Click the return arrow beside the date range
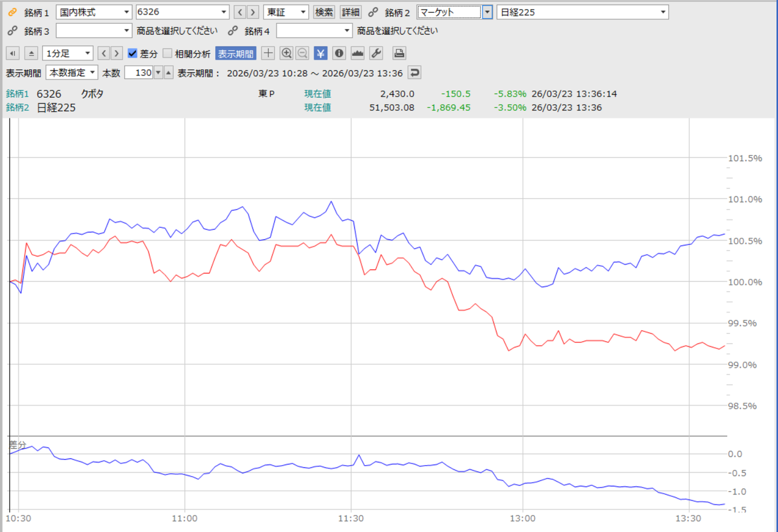 (414, 73)
